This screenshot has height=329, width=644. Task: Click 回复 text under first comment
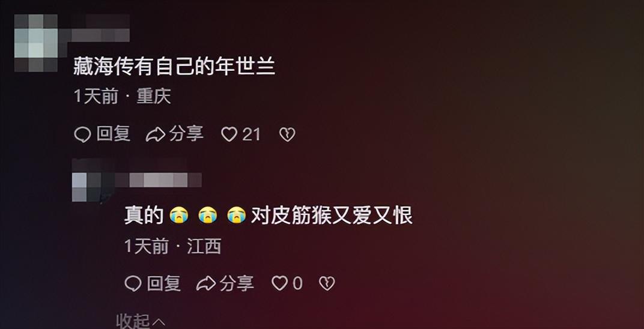click(x=114, y=134)
